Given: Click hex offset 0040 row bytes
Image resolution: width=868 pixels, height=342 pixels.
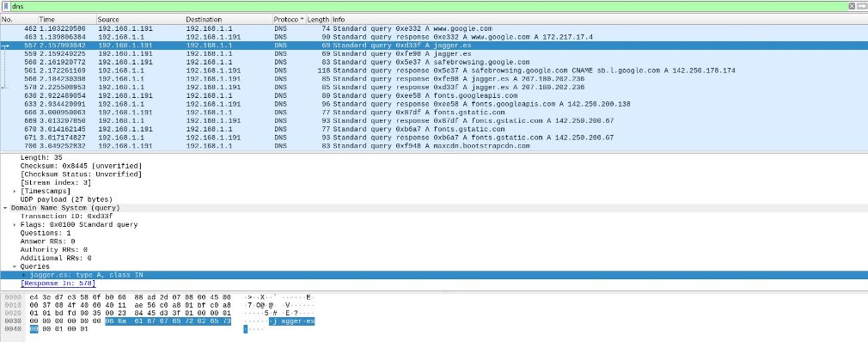Looking at the screenshot, I should click(x=58, y=329).
